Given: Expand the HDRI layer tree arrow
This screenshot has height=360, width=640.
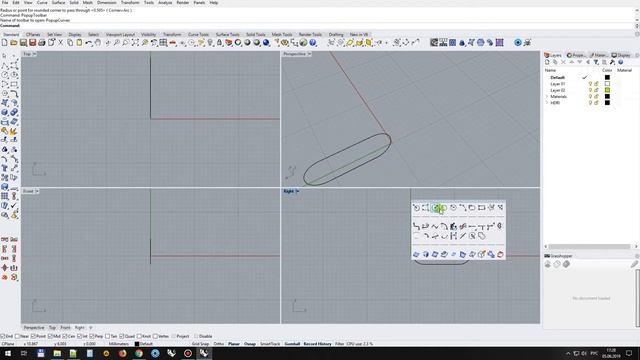Looking at the screenshot, I should (x=547, y=103).
